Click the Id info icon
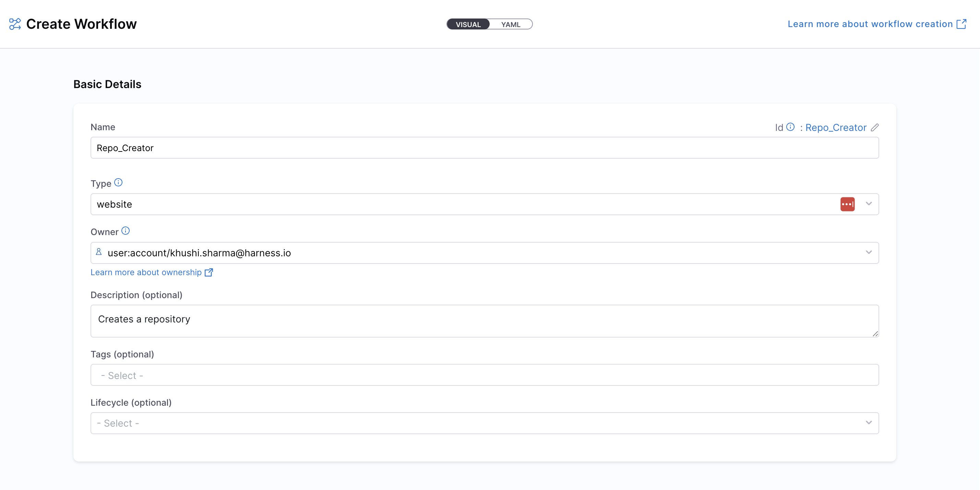Viewport: 980px width, 490px height. (790, 127)
